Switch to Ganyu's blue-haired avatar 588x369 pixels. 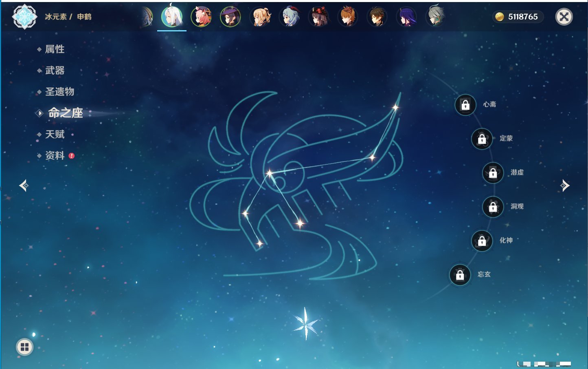click(290, 17)
